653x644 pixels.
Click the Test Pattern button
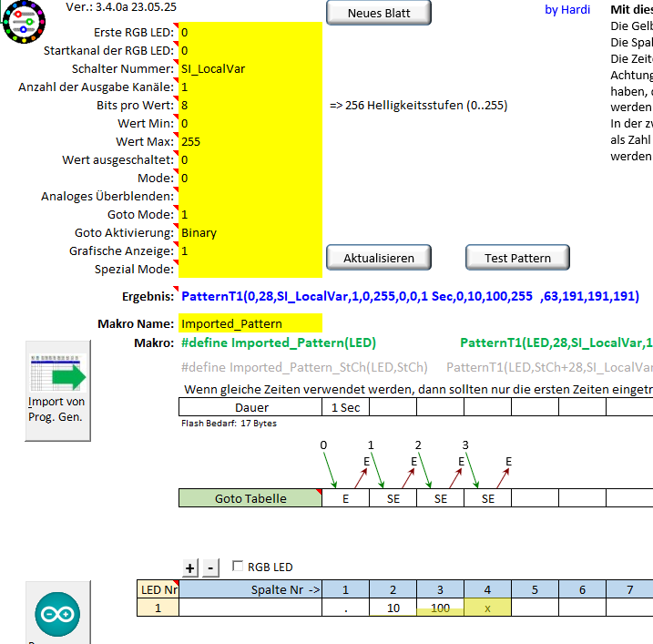pyautogui.click(x=517, y=258)
